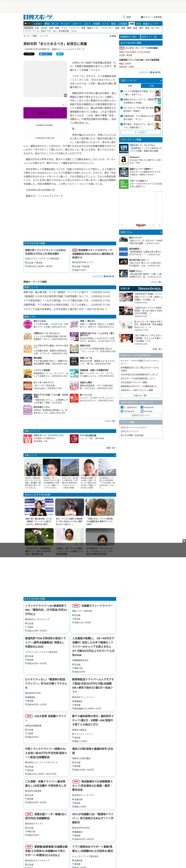The width and height of the screenshot is (186, 868).
Task: Click the ホーム tab in navigation bar
Action: [x=28, y=24]
